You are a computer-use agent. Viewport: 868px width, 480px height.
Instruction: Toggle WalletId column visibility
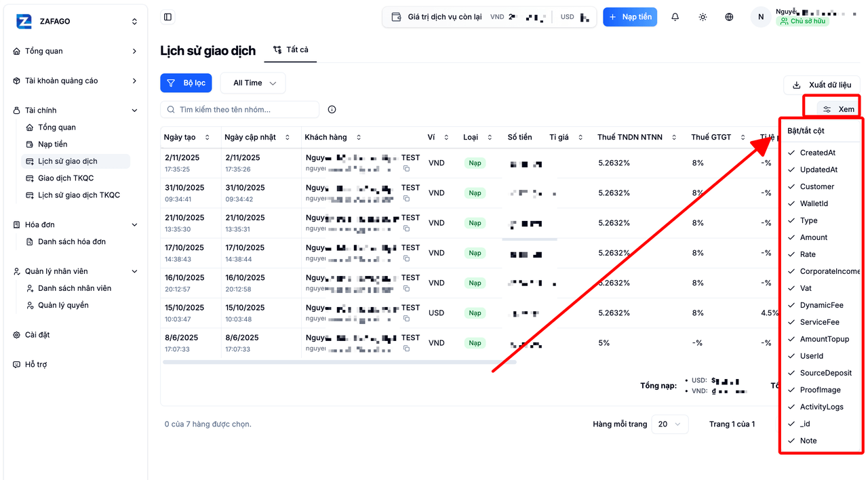coord(821,203)
